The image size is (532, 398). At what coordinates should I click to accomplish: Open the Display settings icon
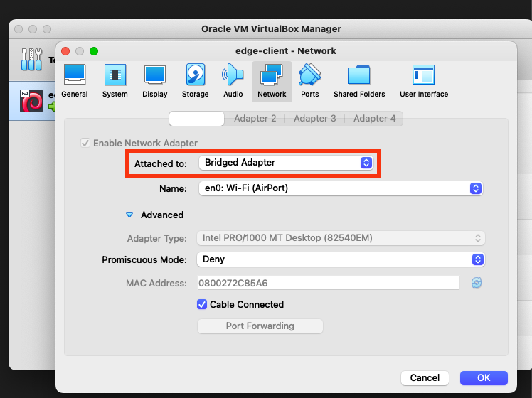(154, 80)
